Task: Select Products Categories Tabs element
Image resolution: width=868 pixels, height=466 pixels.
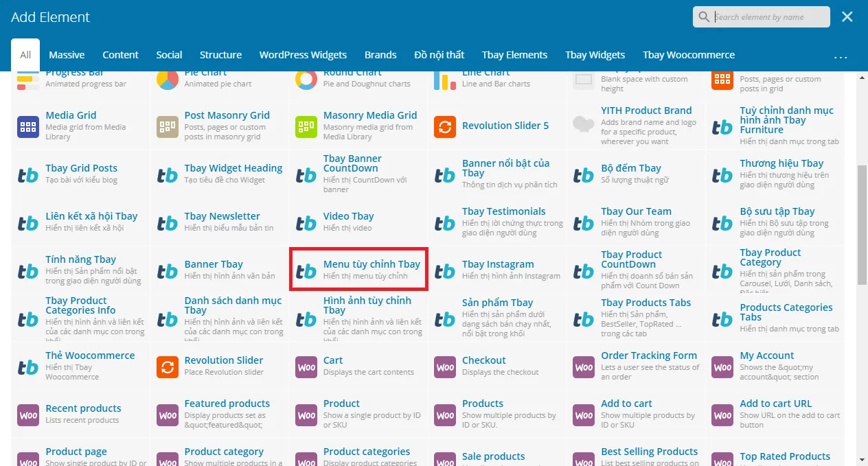Action: [775, 319]
